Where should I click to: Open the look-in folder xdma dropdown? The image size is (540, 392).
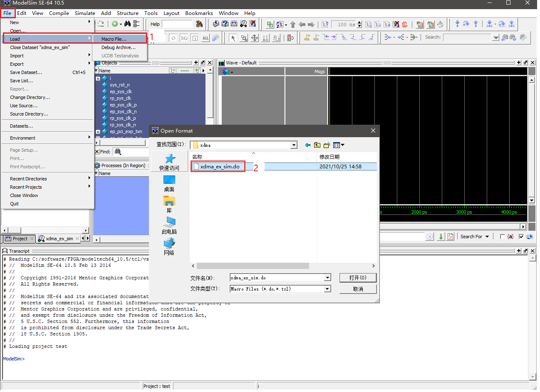coord(294,145)
